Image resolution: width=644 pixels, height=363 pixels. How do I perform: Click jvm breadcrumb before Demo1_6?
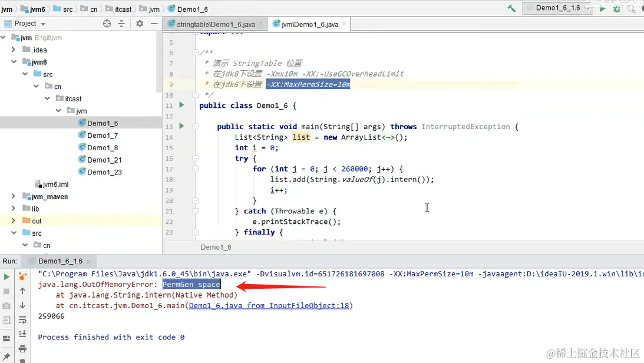(150, 9)
